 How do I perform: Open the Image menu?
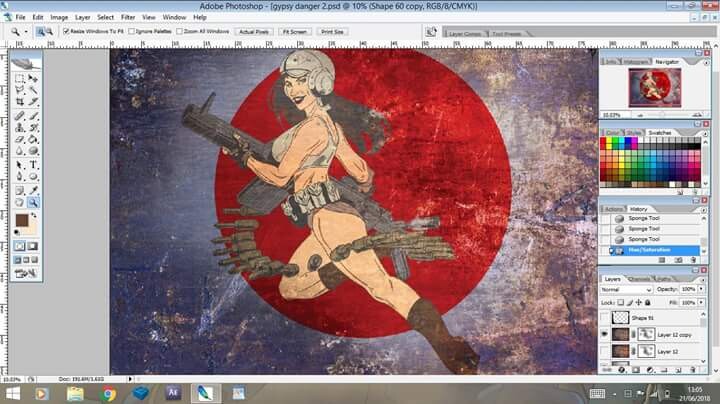tap(59, 17)
